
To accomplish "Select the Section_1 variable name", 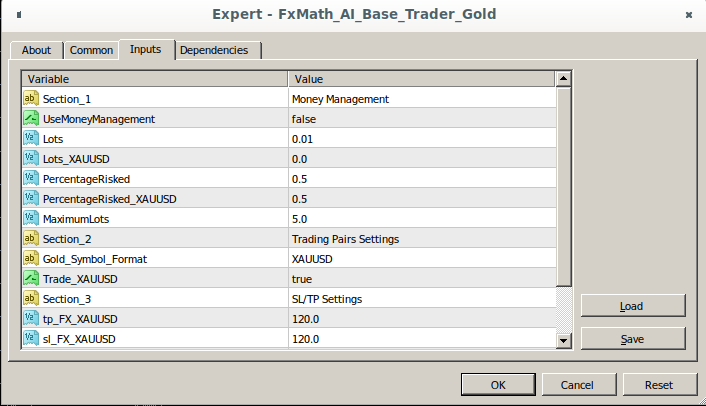I will (67, 99).
